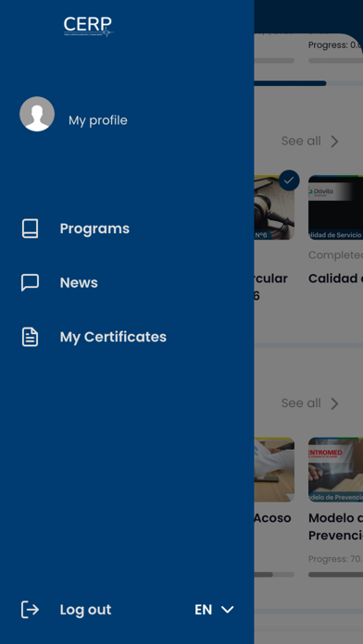Viewport: 363px width, 644px height.
Task: Open the EN language dropdown
Action: [214, 610]
